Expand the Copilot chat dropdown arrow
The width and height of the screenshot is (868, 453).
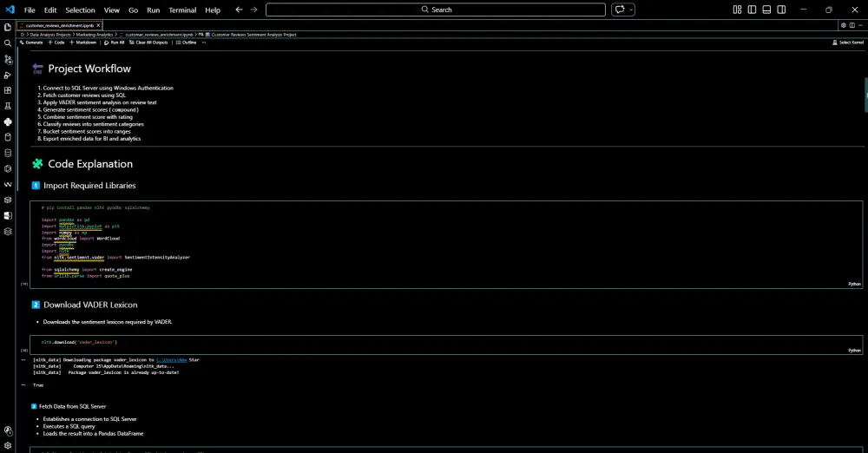point(630,10)
